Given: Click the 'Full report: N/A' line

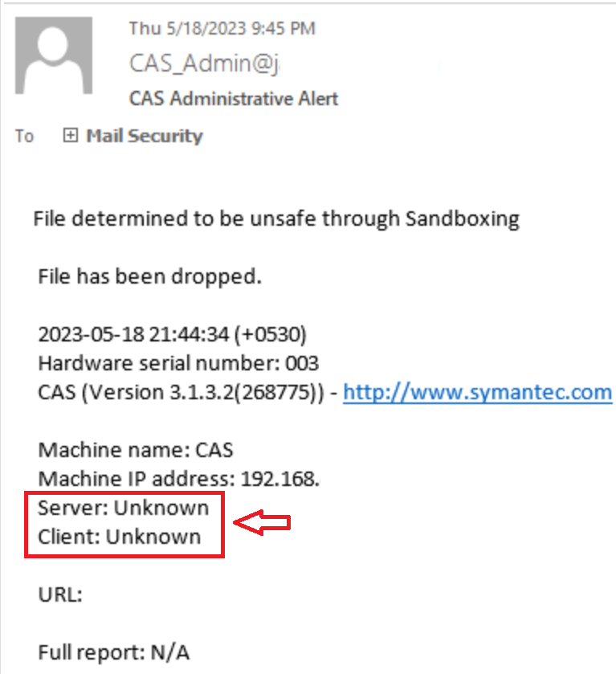Looking at the screenshot, I should [x=114, y=652].
